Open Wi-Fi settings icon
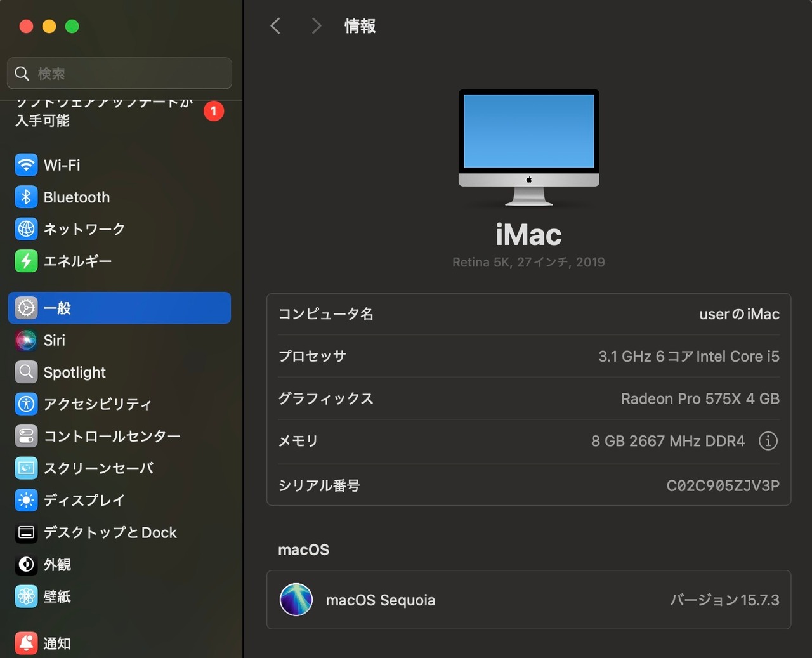This screenshot has width=812, height=658. pos(26,165)
